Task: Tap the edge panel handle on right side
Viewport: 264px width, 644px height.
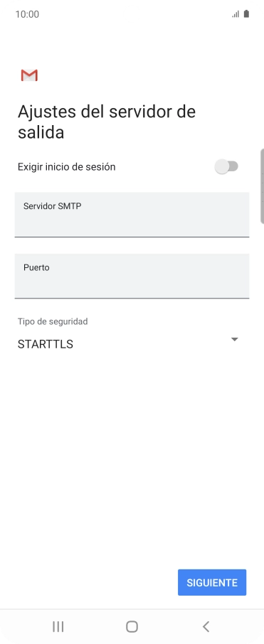Action: coord(262,186)
